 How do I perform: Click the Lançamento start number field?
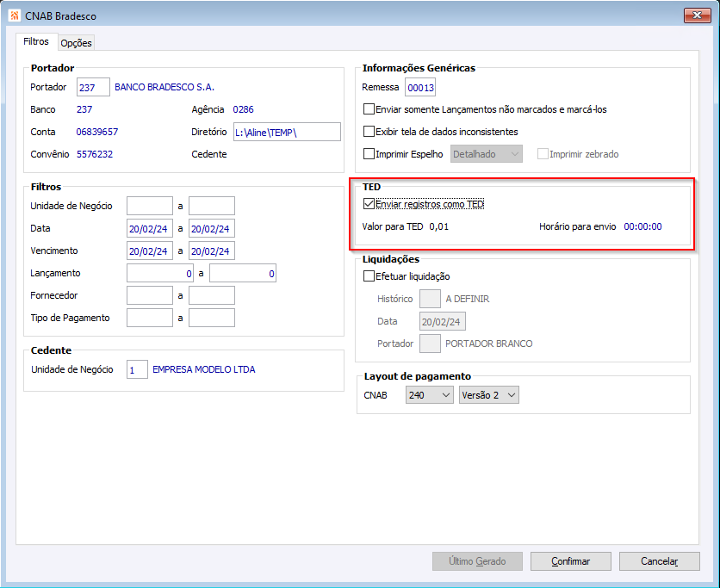click(x=160, y=273)
